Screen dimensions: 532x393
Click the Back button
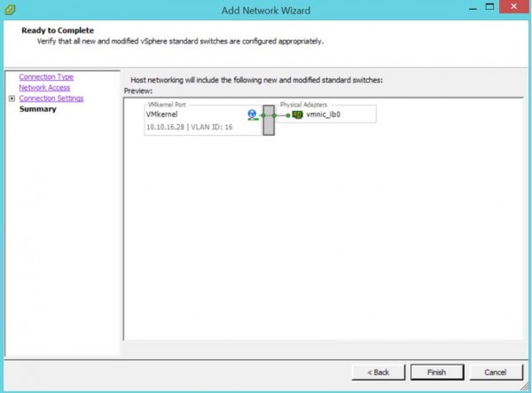point(379,373)
